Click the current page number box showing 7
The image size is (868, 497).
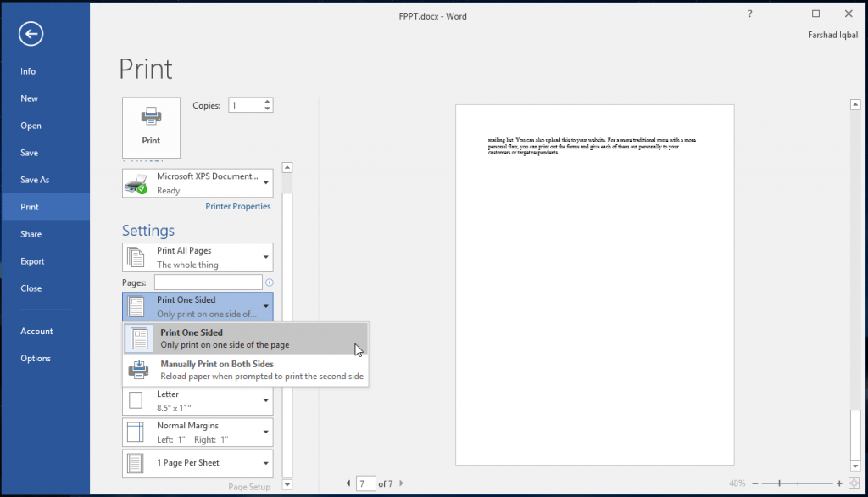click(365, 483)
